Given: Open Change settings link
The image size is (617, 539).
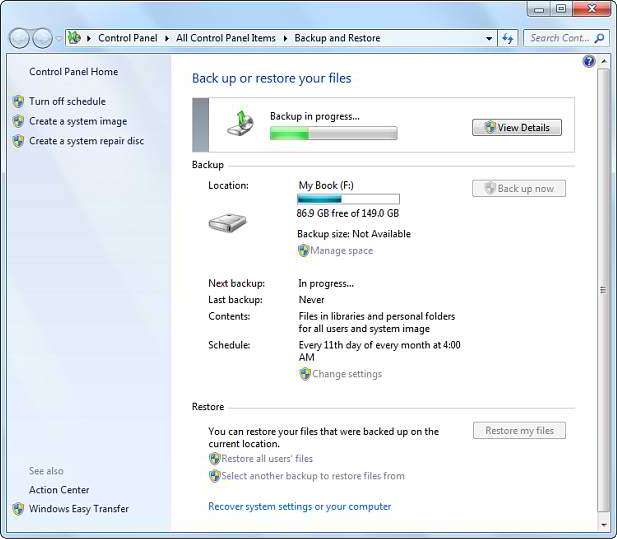Looking at the screenshot, I should [347, 374].
